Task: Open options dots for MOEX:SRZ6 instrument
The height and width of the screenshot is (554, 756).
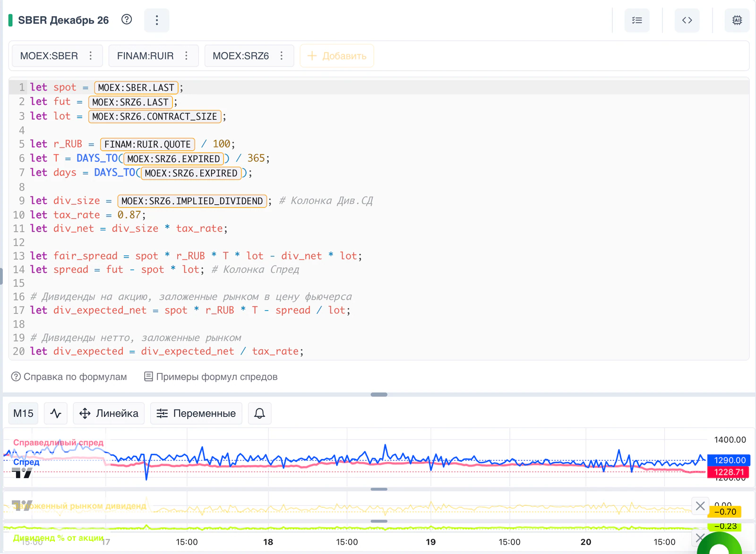Action: (282, 56)
